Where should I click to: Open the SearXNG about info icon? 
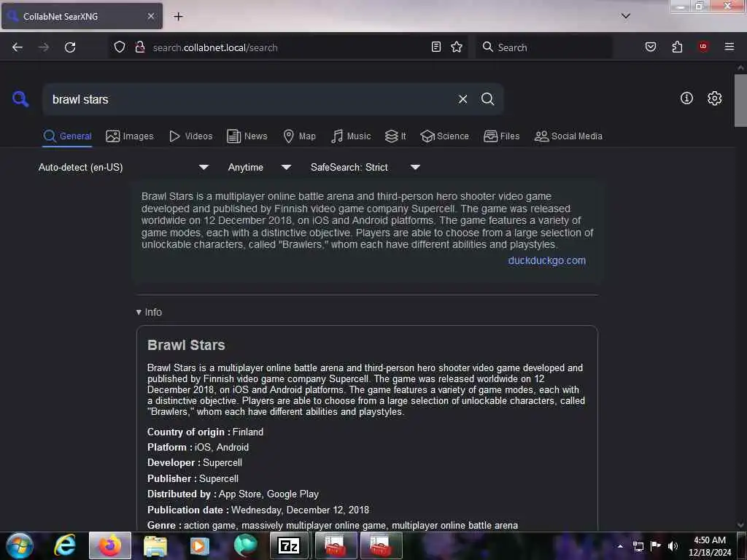pos(686,98)
